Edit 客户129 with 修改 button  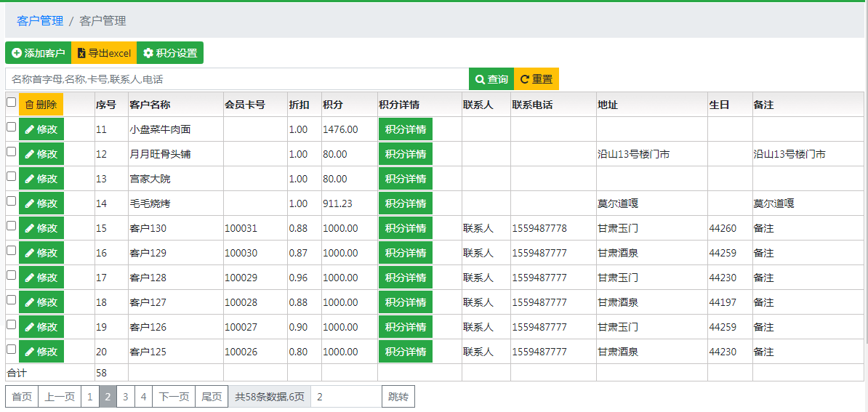[x=41, y=253]
